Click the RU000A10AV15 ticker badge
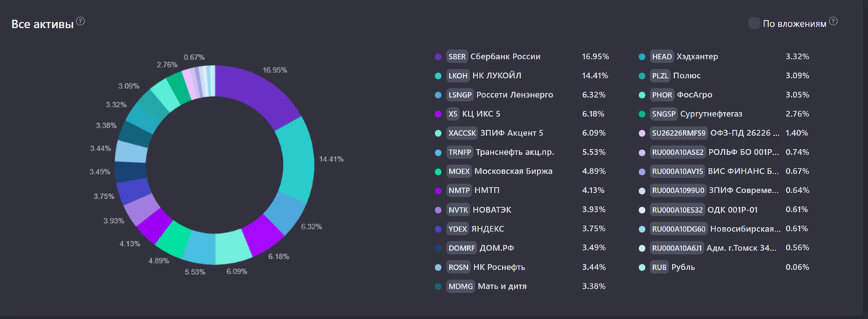This screenshot has height=319, width=868. pyautogui.click(x=678, y=171)
